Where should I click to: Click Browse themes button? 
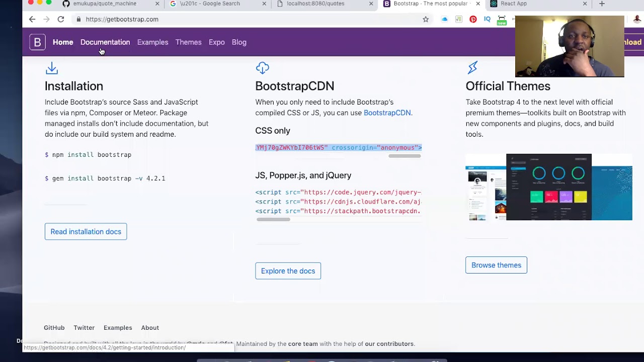pos(496,265)
